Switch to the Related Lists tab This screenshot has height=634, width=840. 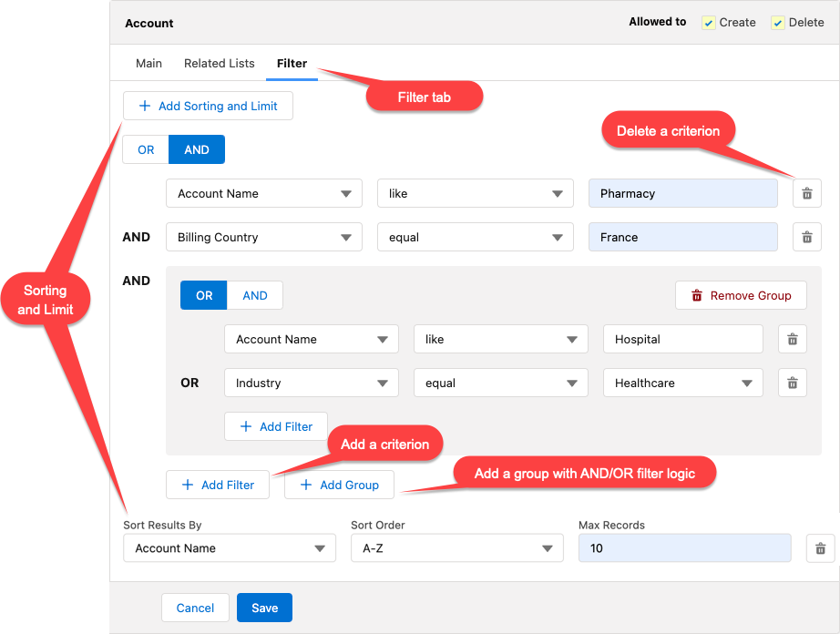coord(219,63)
